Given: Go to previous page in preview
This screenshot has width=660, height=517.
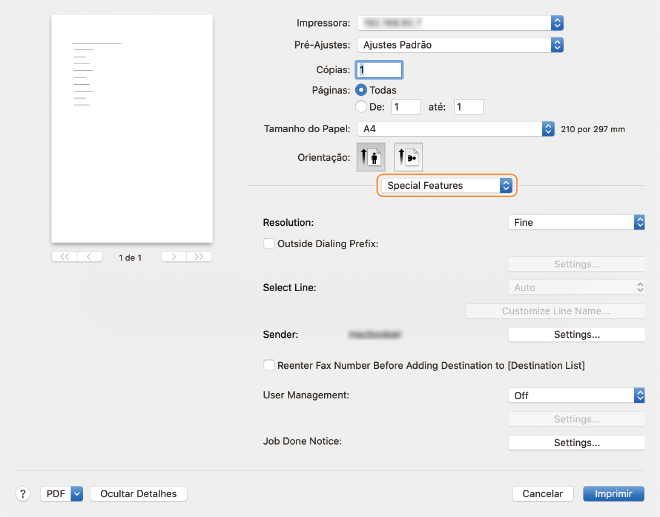Looking at the screenshot, I should pos(90,257).
